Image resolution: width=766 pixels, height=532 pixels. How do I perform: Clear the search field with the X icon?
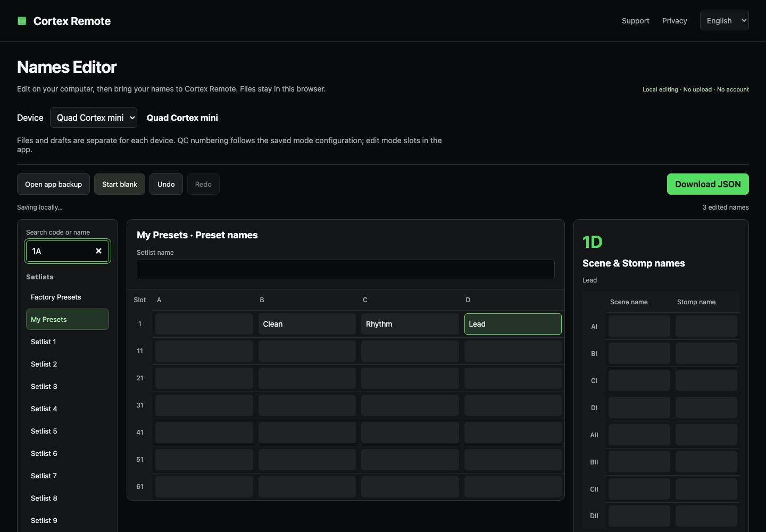pos(98,251)
